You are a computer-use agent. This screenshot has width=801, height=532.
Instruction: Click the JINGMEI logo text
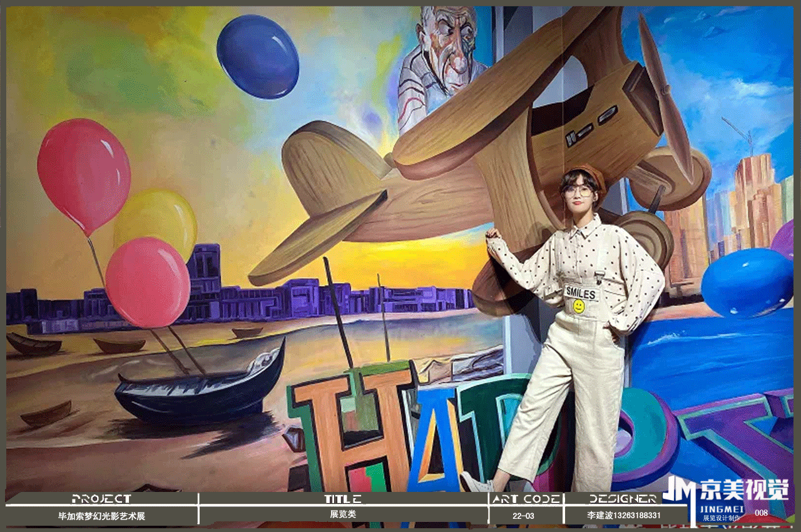[x=723, y=509]
